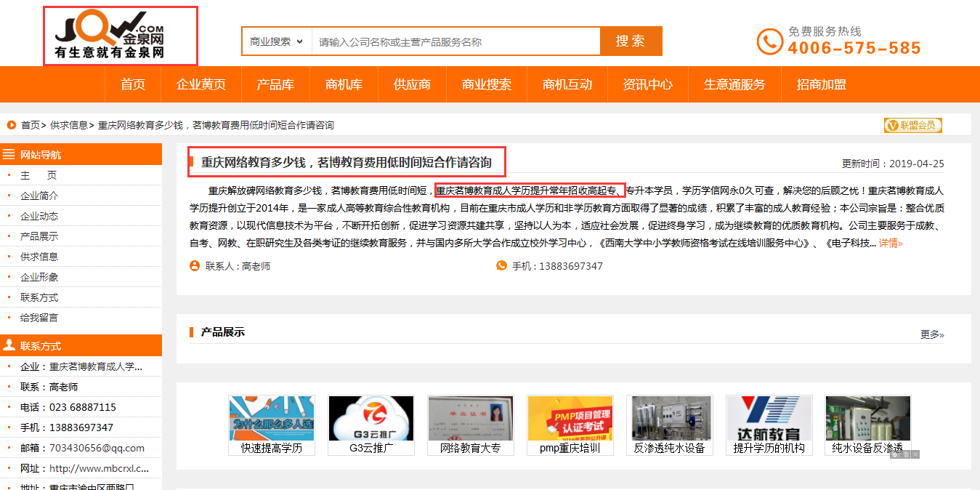The height and width of the screenshot is (490, 980).
Task: Select 产品展示 in the sidebar navigation
Action: (39, 236)
